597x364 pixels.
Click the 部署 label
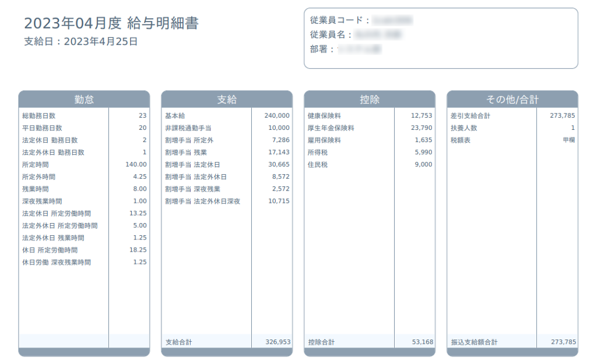[x=322, y=50]
